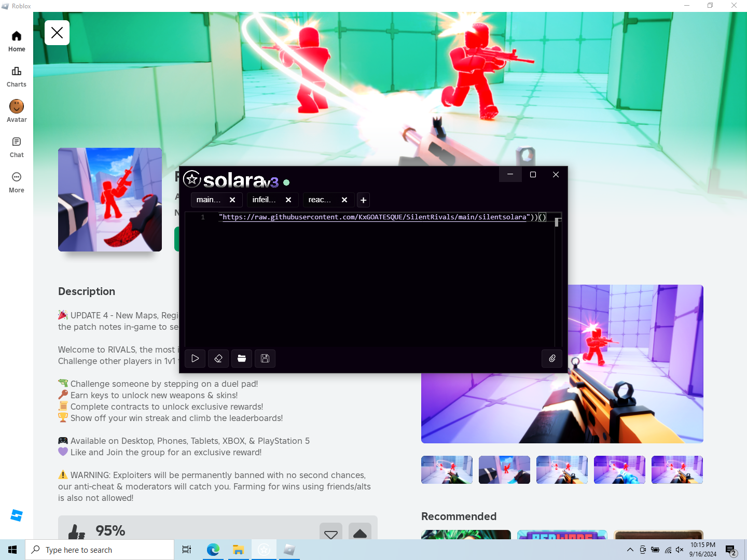
Task: Click the "Challenge someone by stepping on a duel pad!" line
Action: 158,384
